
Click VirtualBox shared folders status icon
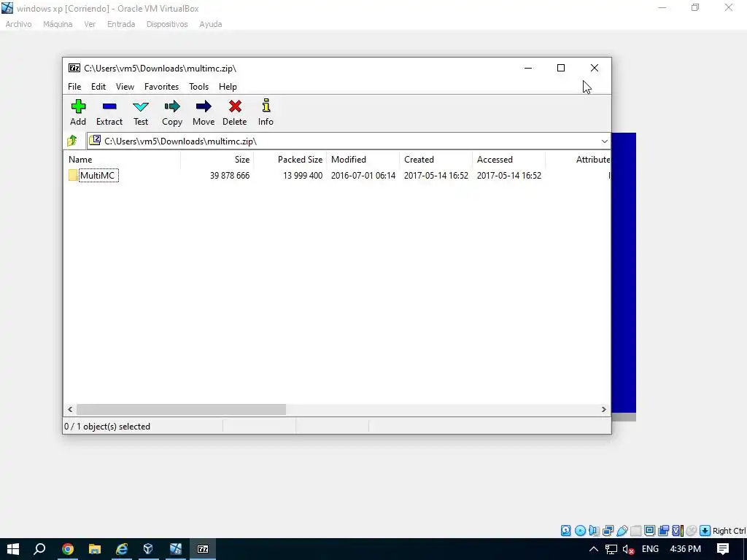635,531
